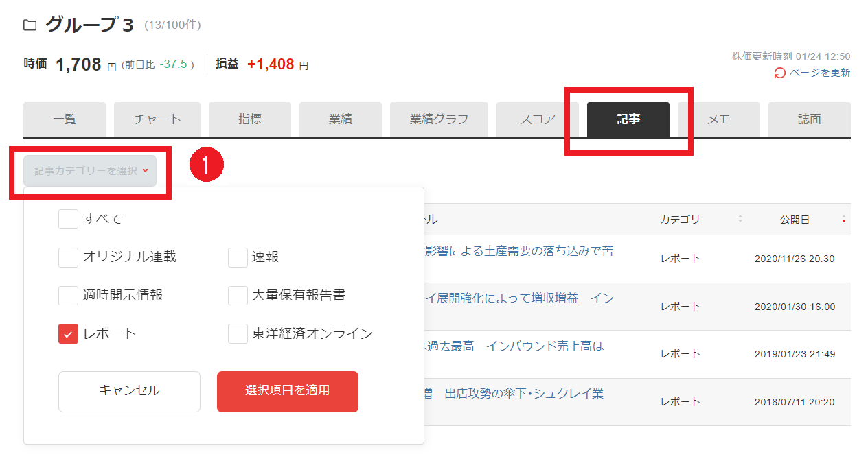Switch to the スコア tab

[538, 119]
